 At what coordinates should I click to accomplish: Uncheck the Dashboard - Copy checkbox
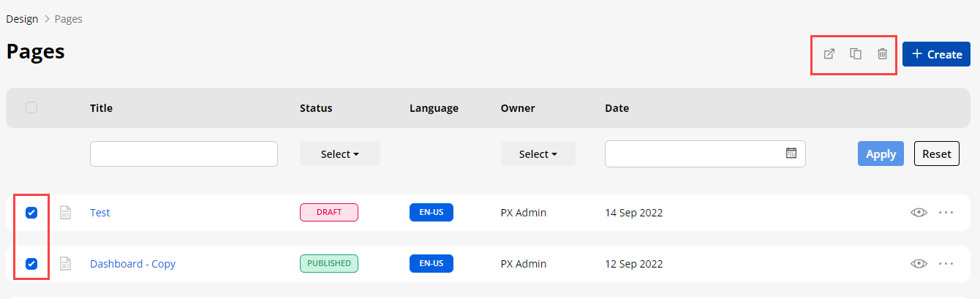(x=31, y=264)
